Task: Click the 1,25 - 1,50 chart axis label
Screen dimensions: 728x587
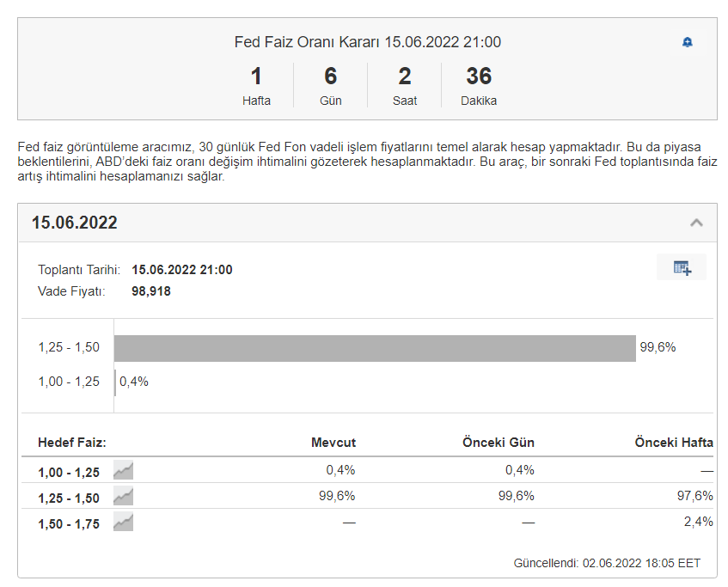Action: 69,347
